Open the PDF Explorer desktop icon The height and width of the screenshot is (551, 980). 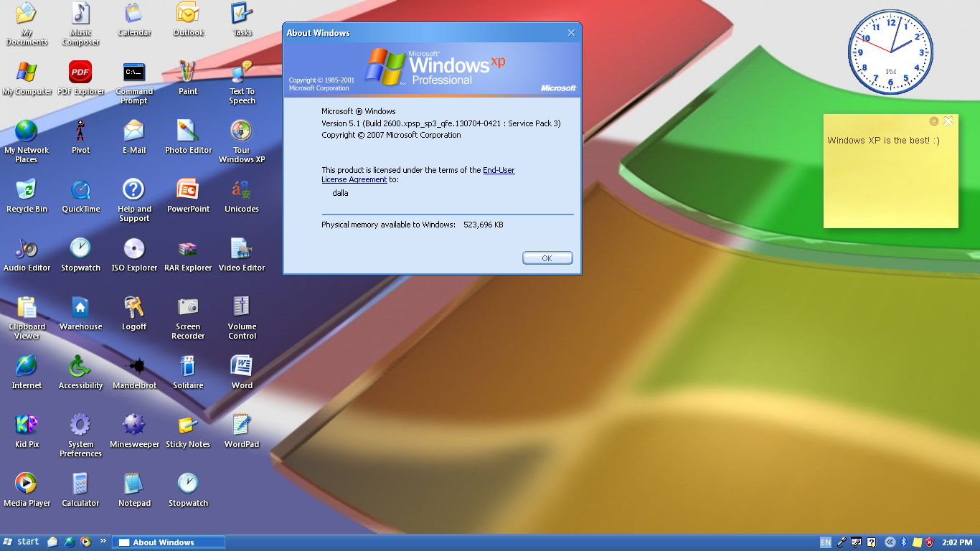pyautogui.click(x=80, y=78)
